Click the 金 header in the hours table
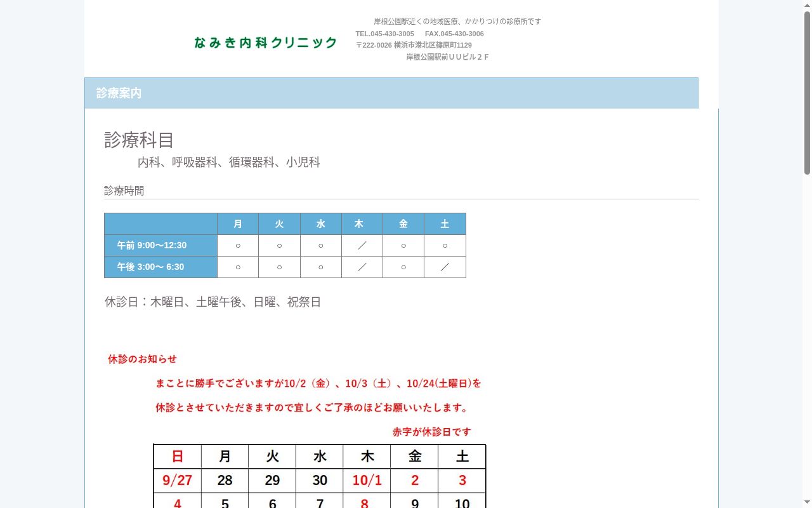Viewport: 812px width, 508px height. point(403,224)
